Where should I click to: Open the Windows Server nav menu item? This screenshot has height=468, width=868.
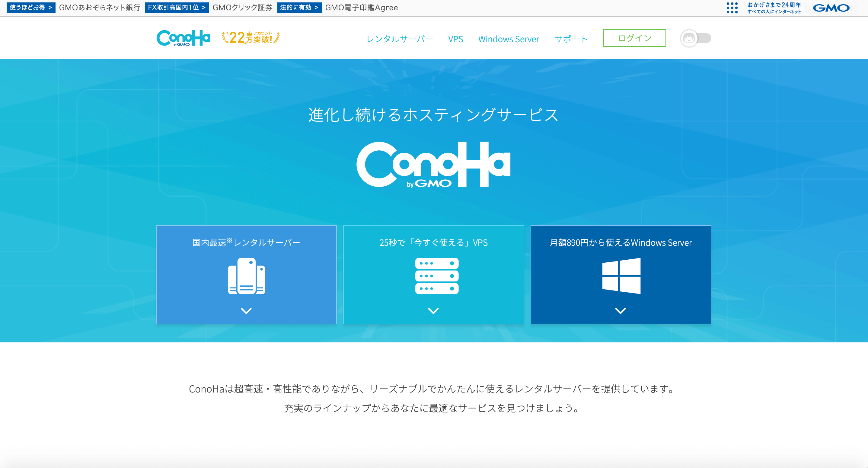509,39
